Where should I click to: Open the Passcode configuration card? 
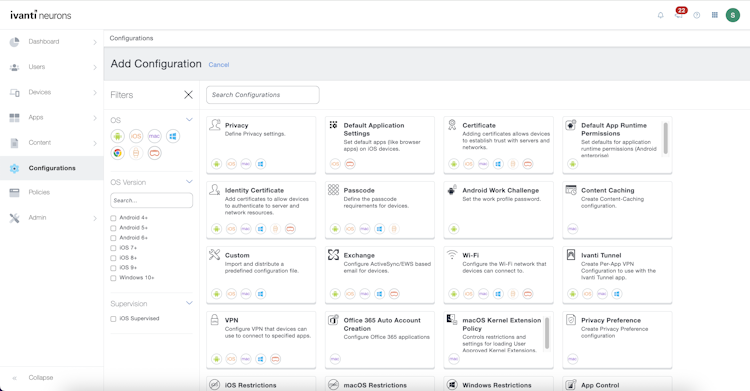(x=380, y=210)
